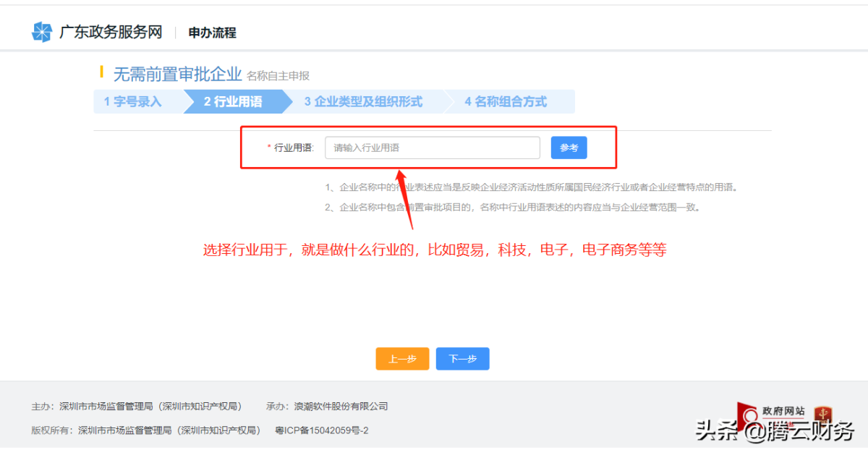Click the blue Guangdong government service pinwheel logo
Image resolution: width=868 pixels, height=455 pixels.
coord(42,33)
